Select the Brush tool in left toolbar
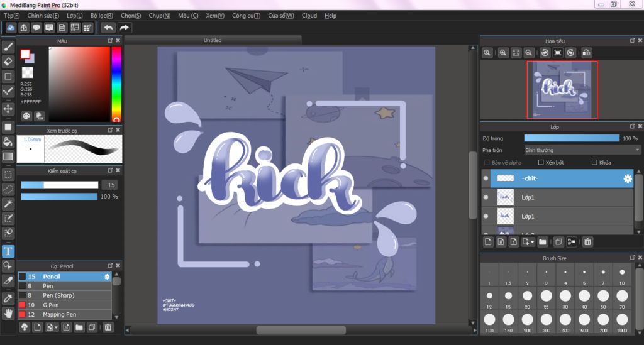Image resolution: width=644 pixels, height=345 pixels. click(8, 47)
